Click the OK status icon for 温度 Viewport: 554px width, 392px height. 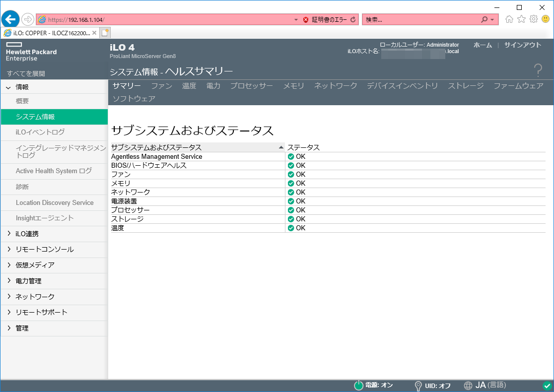pyautogui.click(x=291, y=228)
